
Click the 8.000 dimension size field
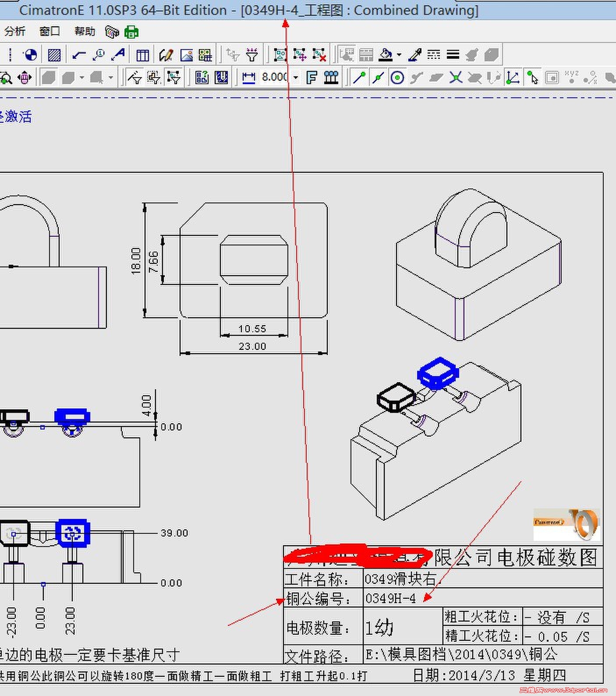[x=275, y=77]
